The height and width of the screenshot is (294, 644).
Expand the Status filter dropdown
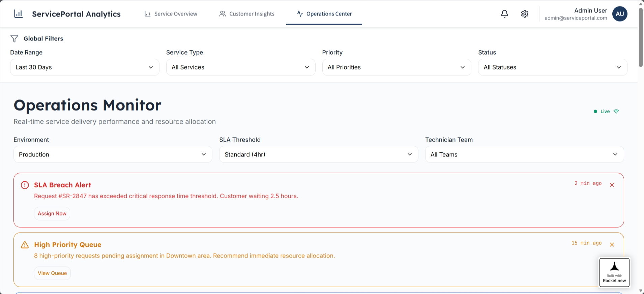(x=553, y=67)
